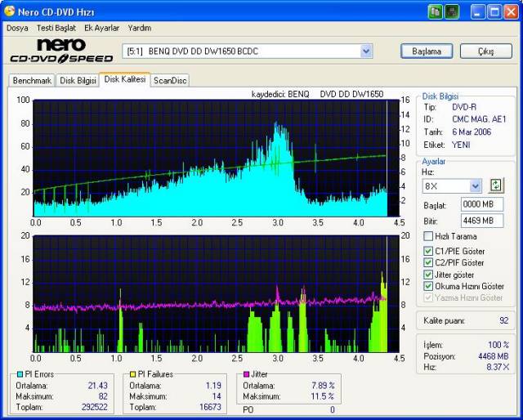The image size is (523, 420).
Task: Click the Pozisyon value 4468 MB
Action: pyautogui.click(x=494, y=356)
